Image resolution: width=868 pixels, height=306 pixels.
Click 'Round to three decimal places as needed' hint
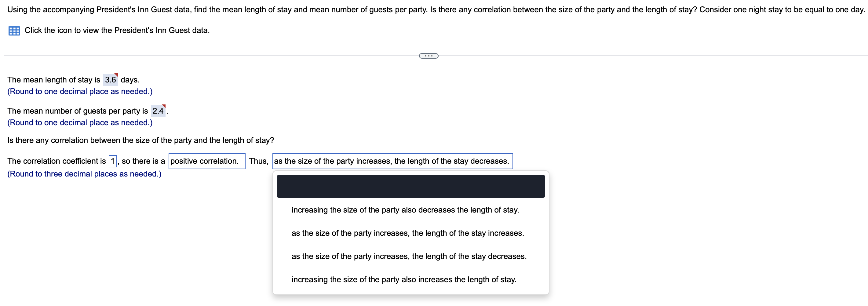pos(84,174)
